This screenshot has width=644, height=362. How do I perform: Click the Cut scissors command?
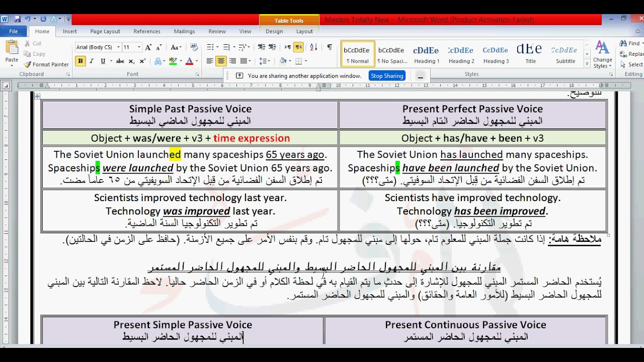pos(32,44)
